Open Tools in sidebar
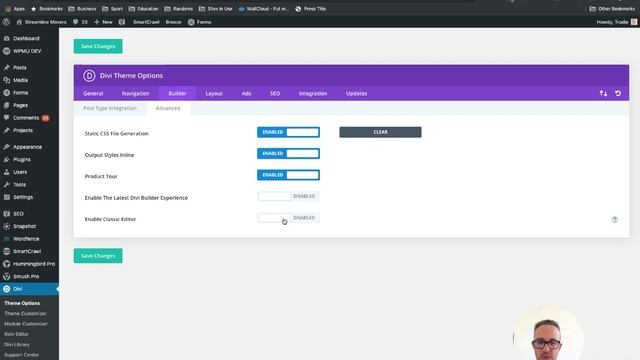Image resolution: width=640 pixels, height=360 pixels. pos(19,184)
